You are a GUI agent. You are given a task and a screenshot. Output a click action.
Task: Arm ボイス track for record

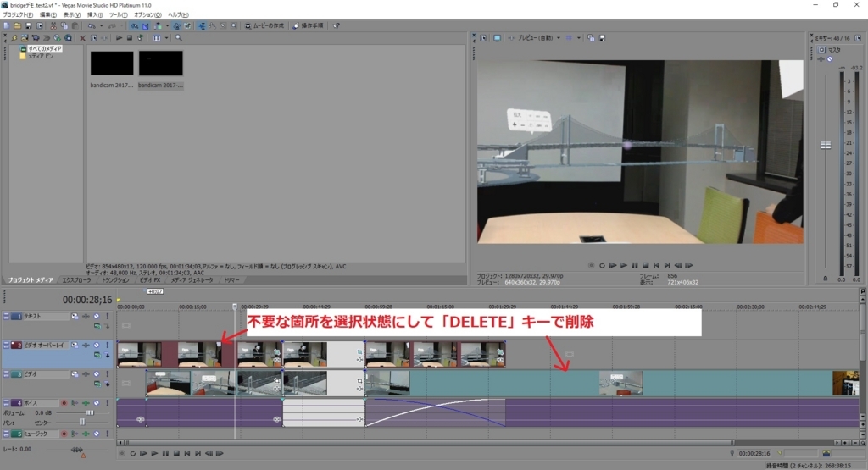click(x=64, y=403)
